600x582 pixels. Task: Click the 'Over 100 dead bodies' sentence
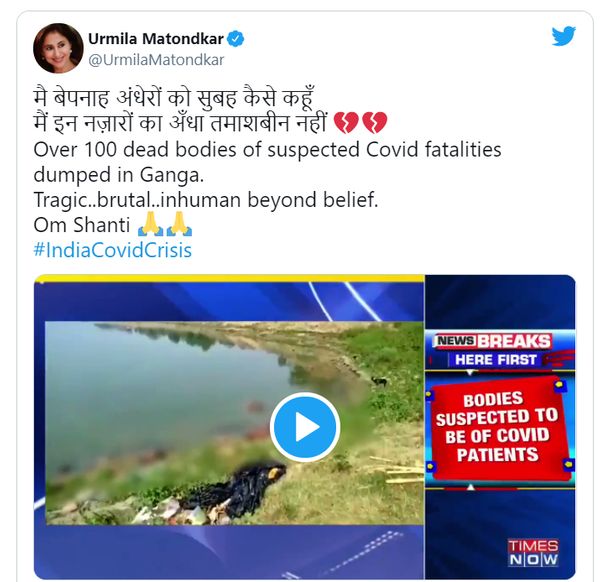pyautogui.click(x=267, y=162)
